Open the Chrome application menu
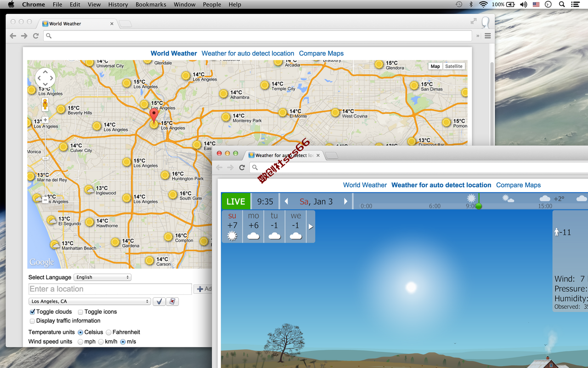The height and width of the screenshot is (368, 588). coord(34,5)
